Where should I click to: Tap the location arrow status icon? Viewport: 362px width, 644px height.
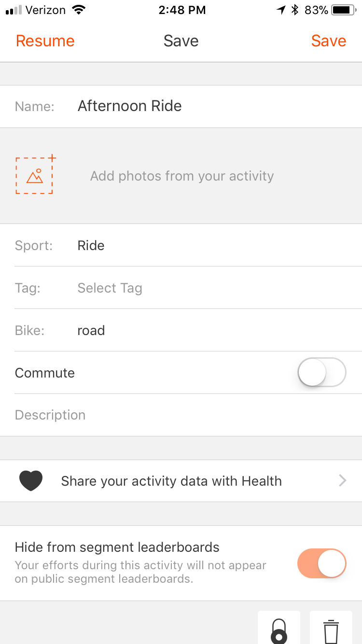pos(281,10)
